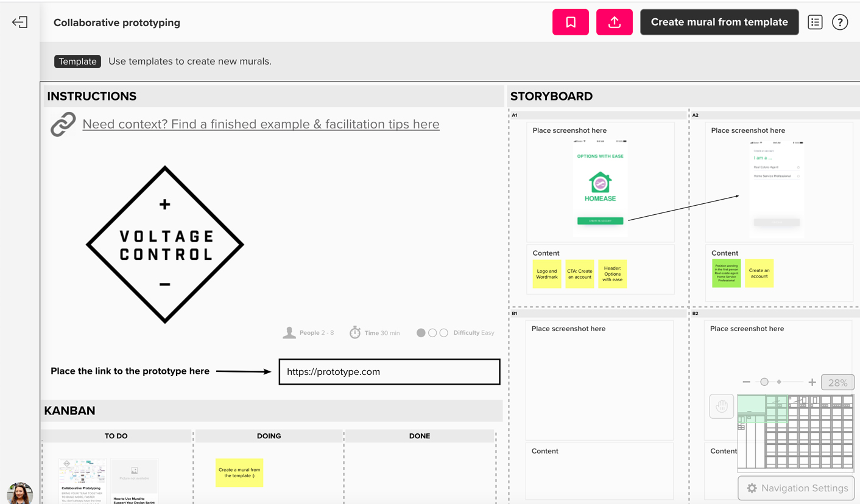Zoom in with the plus button
This screenshot has width=860, height=504.
(812, 382)
